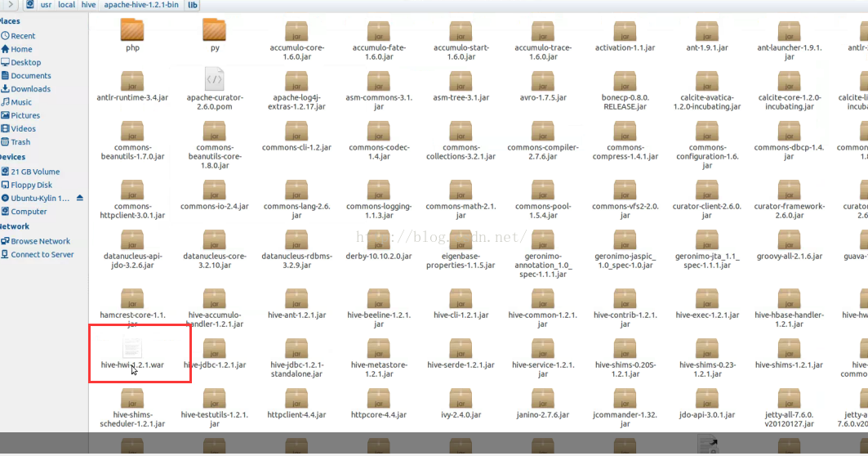The image size is (868, 456).
Task: Select hive-shims-1.2.1.jar file icon
Action: point(789,348)
